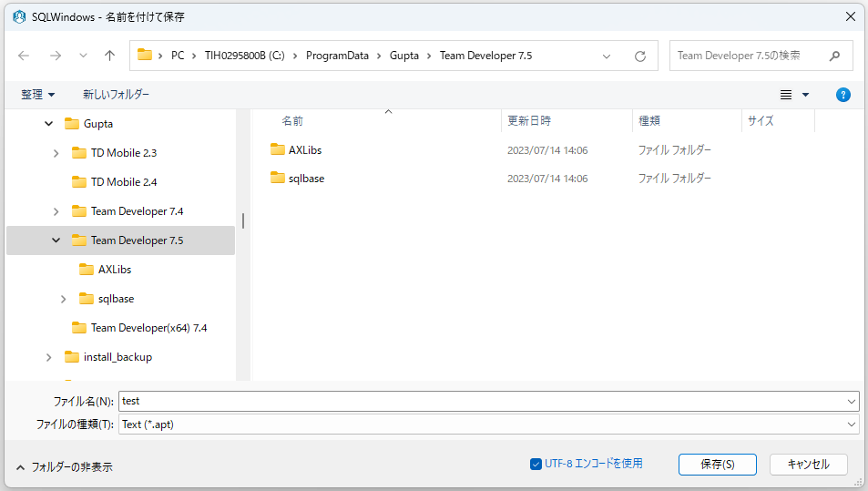
Task: Select ProgramData breadcrumb
Action: pos(337,56)
